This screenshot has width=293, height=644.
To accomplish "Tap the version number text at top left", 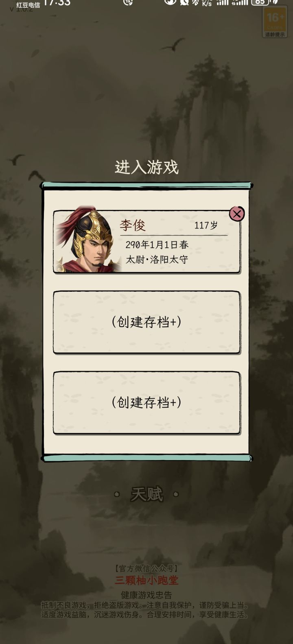I will click(x=22, y=9).
